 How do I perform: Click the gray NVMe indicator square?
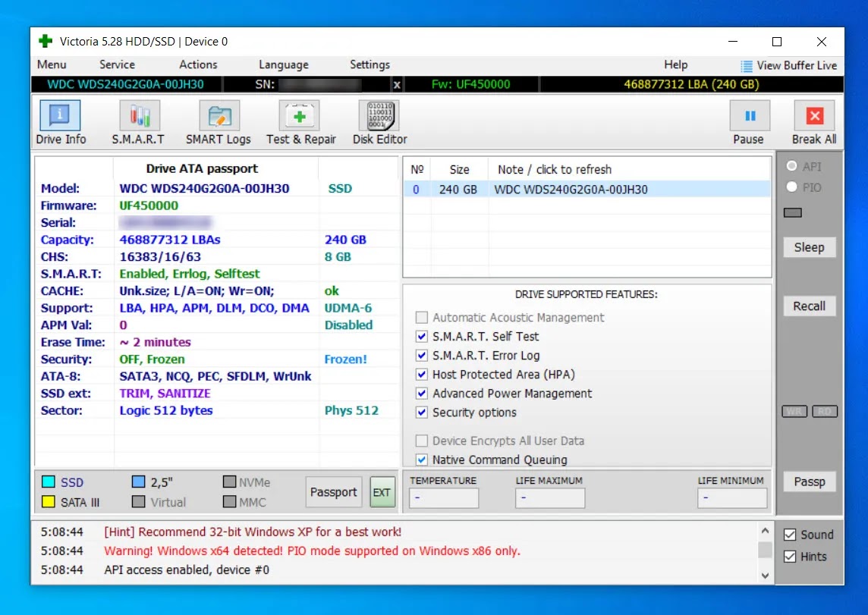229,482
